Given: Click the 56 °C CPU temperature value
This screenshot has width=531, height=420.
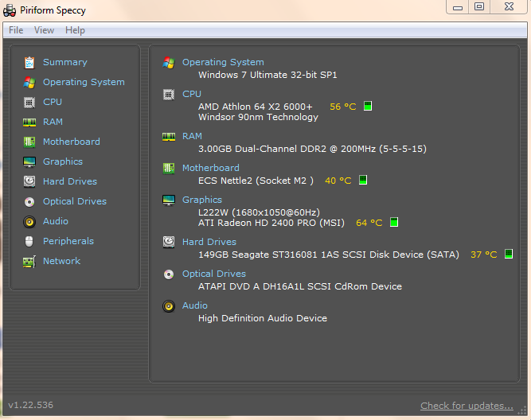Looking at the screenshot, I should pyautogui.click(x=342, y=107).
